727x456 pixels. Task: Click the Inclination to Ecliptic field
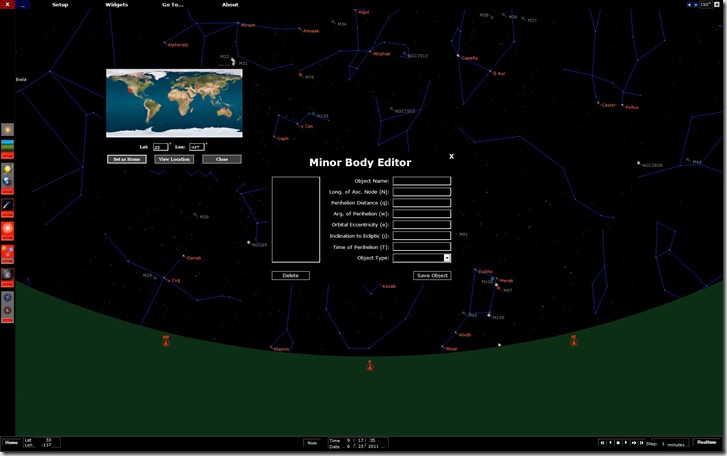[421, 236]
